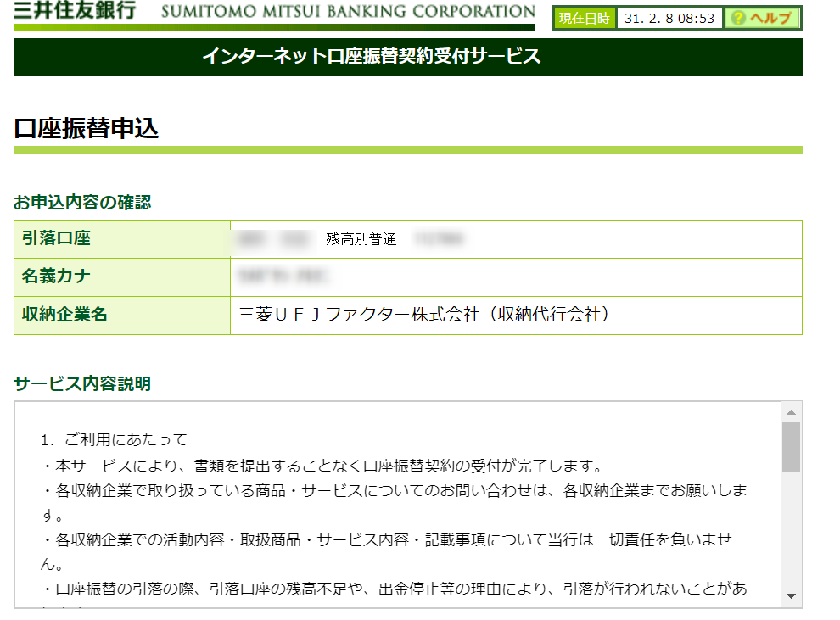Screen dimensions: 840x620
Task: Click the インターネット口座振替契約受付サービス banner title
Action: pyautogui.click(x=372, y=56)
